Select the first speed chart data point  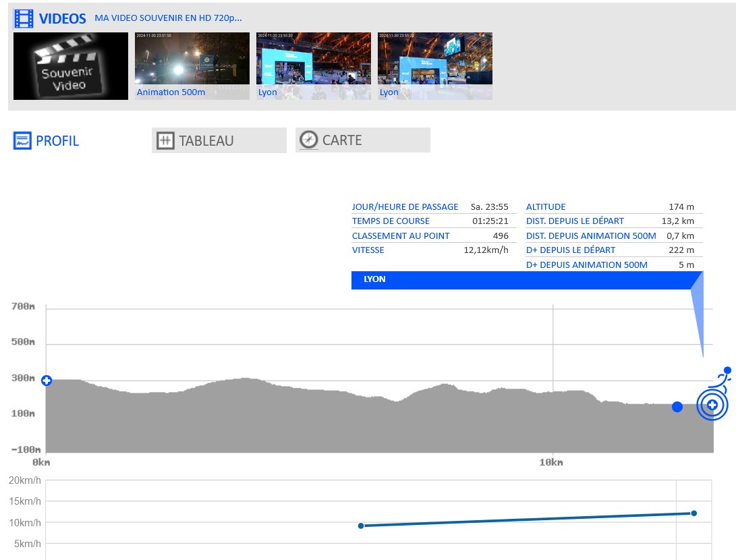pos(361,526)
